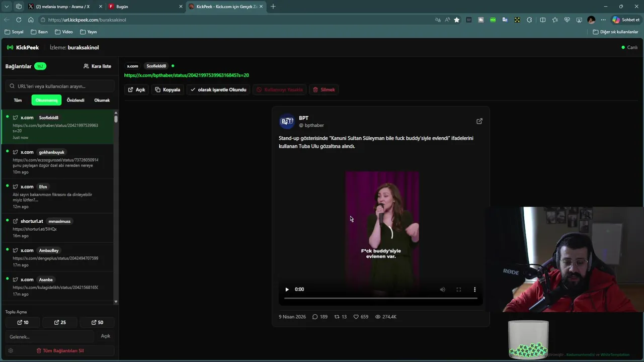Bulk open 10 links
644x362 pixels.
click(x=23, y=322)
